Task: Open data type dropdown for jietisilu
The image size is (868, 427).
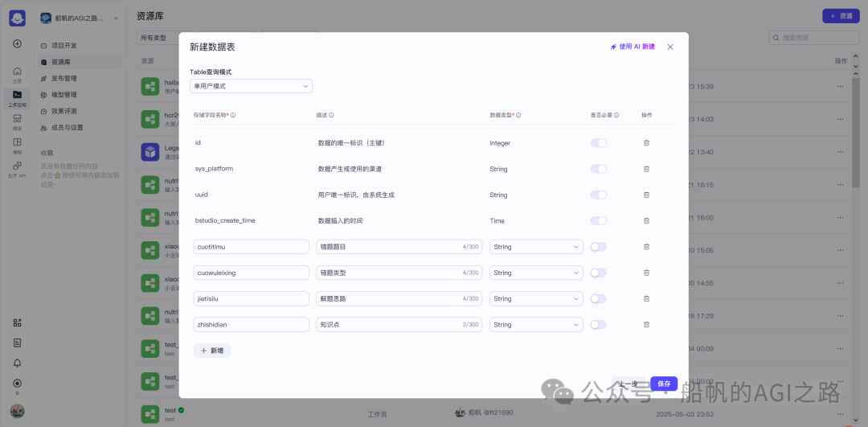Action: pyautogui.click(x=536, y=298)
